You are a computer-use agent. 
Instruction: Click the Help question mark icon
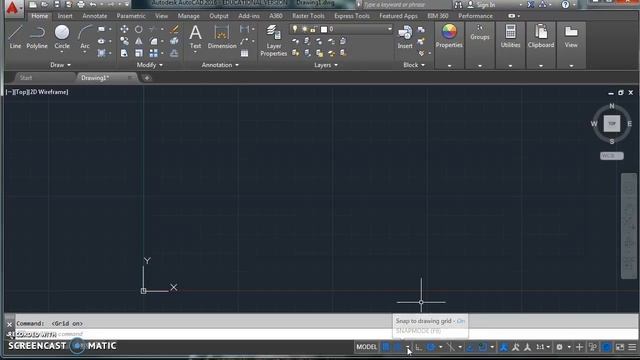tap(565, 5)
